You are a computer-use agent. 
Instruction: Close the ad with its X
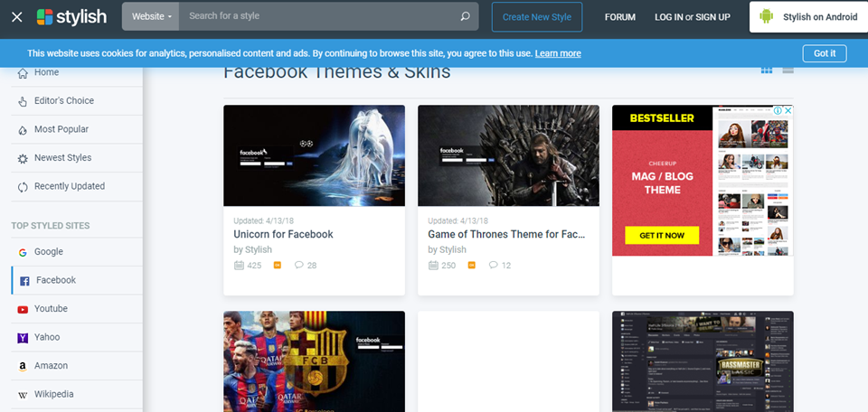788,110
